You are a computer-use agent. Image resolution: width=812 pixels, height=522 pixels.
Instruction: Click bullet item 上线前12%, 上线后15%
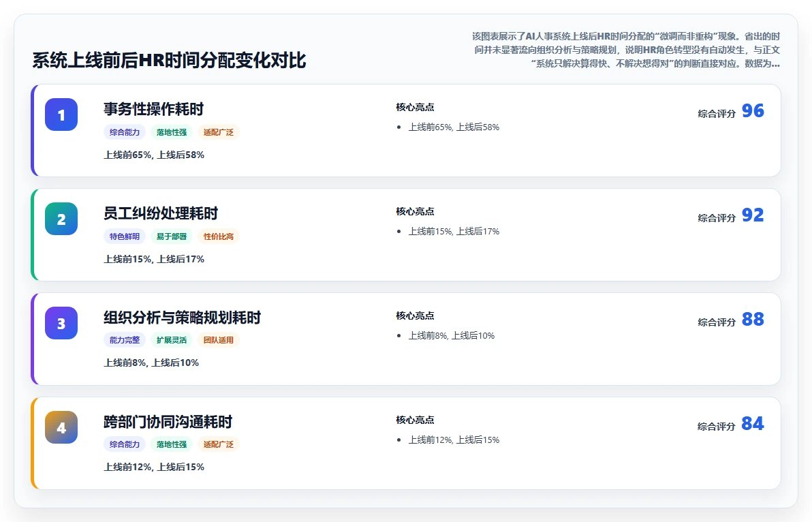(454, 440)
